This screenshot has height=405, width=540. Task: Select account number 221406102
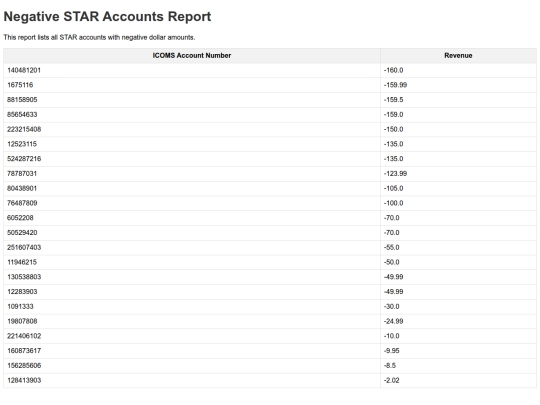click(x=24, y=336)
